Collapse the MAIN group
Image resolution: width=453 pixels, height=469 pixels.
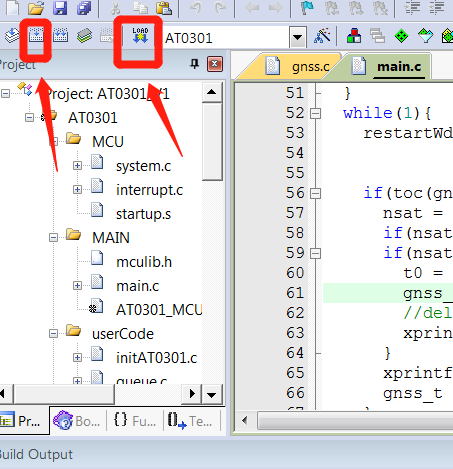[x=53, y=237]
